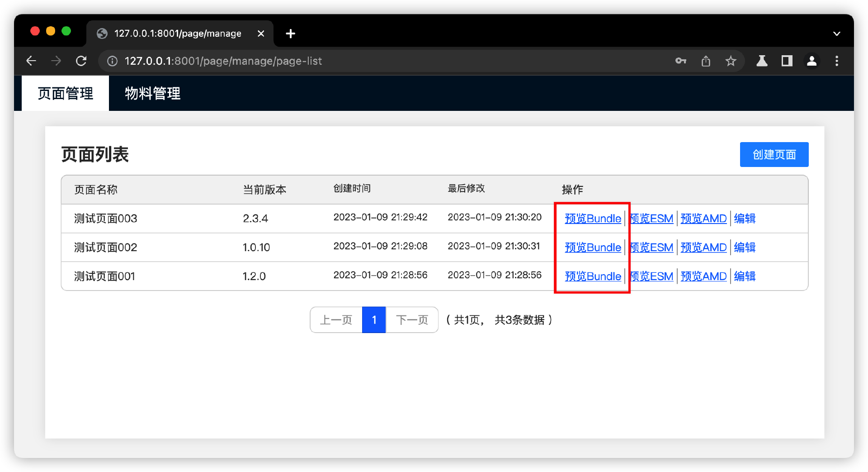
Task: Open the Chrome Labs flask icon
Action: [762, 61]
